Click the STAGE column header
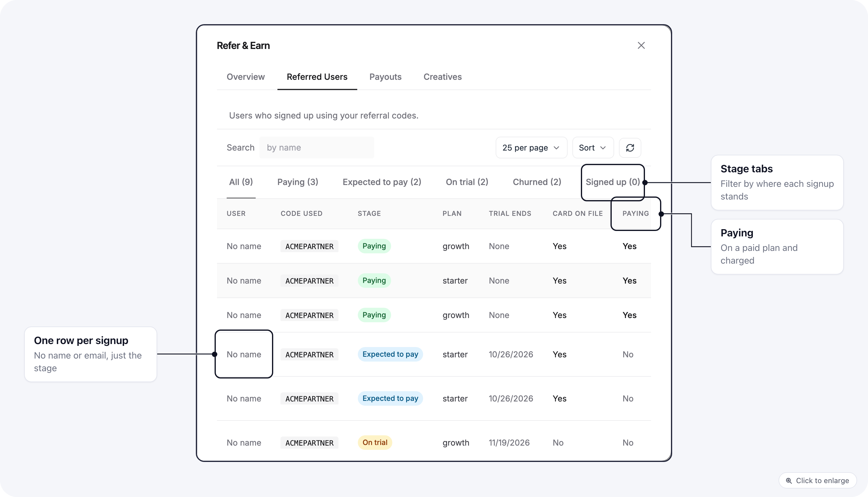This screenshot has width=868, height=497. [369, 213]
